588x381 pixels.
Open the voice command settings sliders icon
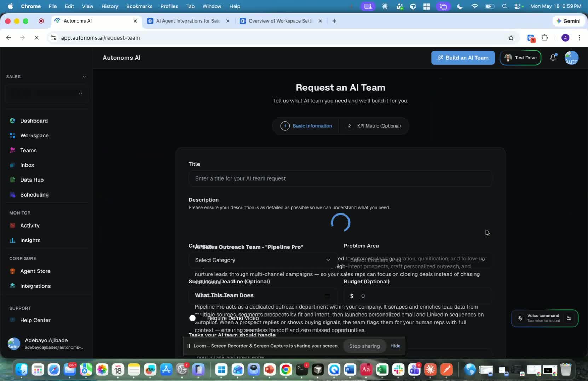(x=569, y=318)
